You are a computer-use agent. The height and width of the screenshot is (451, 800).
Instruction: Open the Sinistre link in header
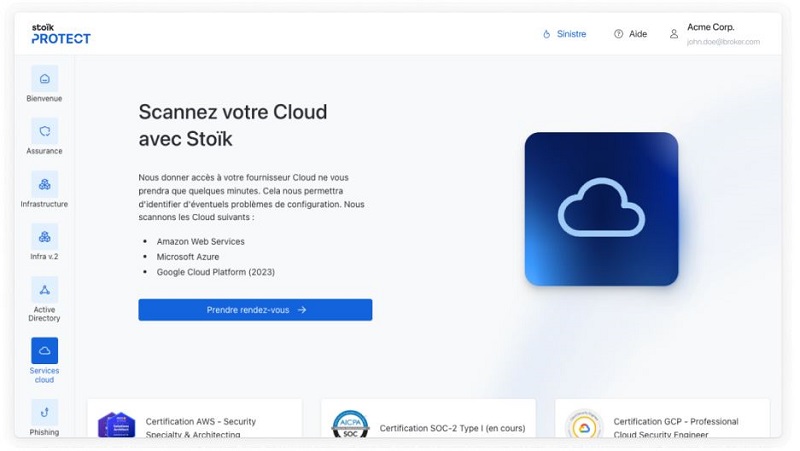[x=571, y=34]
